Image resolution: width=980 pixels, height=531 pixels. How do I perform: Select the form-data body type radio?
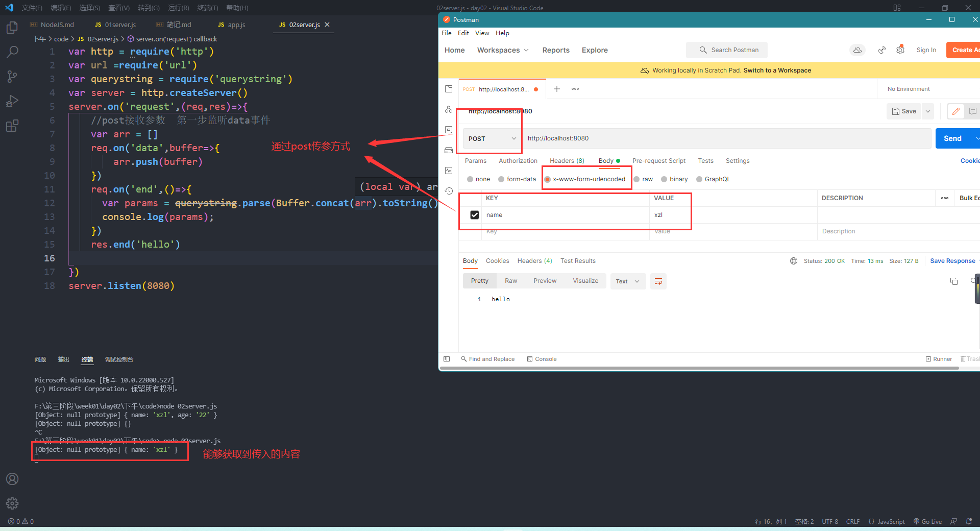(501, 179)
